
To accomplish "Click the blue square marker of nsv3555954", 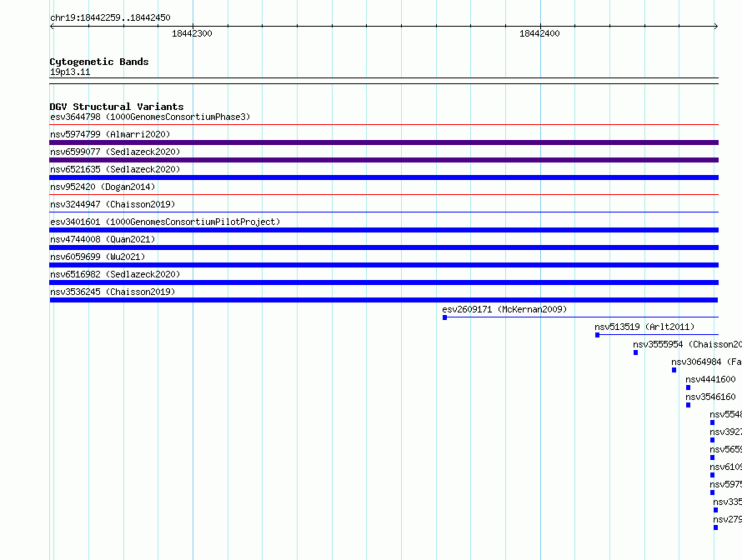I will [x=635, y=352].
